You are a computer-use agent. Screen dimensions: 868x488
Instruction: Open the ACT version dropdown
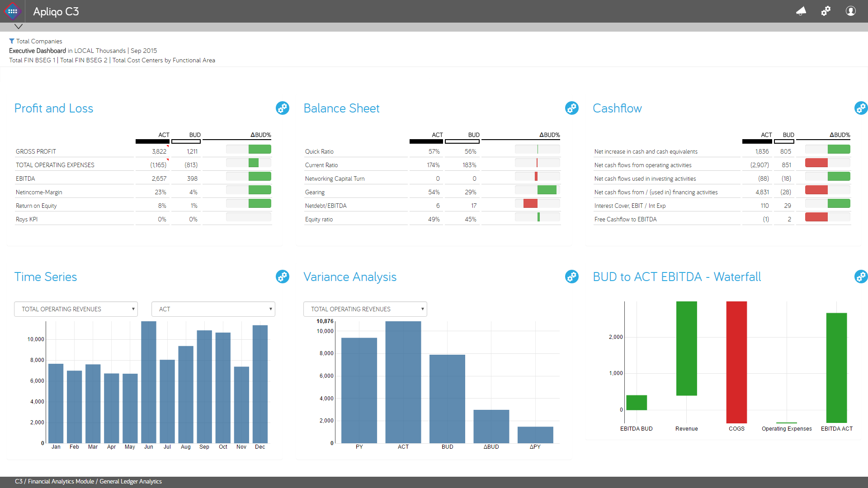[213, 309]
